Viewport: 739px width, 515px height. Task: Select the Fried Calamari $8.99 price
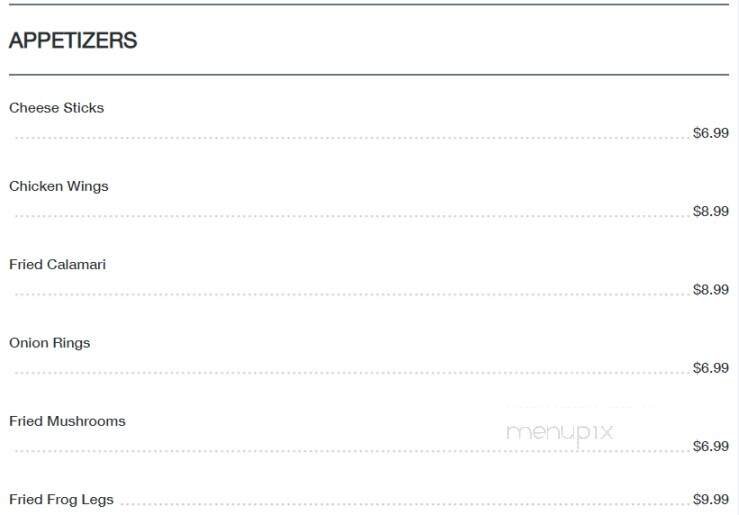pyautogui.click(x=710, y=290)
